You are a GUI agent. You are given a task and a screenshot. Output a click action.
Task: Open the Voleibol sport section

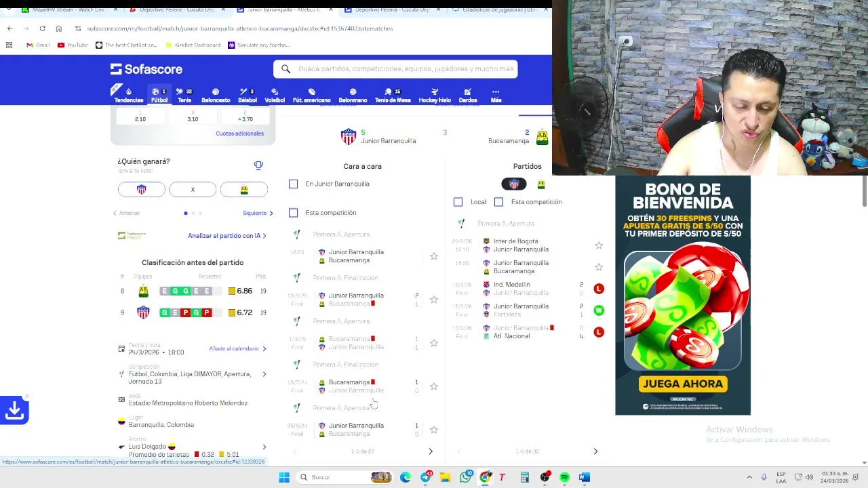coord(275,95)
